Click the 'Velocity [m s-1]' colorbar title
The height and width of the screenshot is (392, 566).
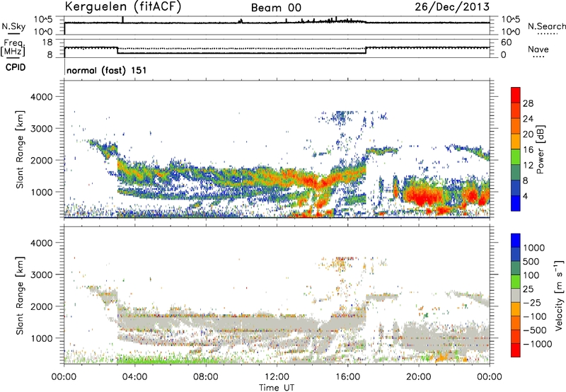[560, 295]
